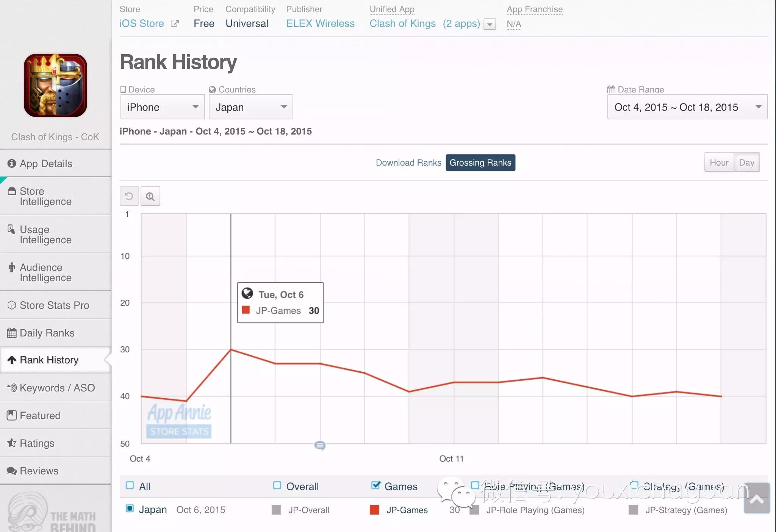Switch chart granularity to Hour

click(x=719, y=163)
